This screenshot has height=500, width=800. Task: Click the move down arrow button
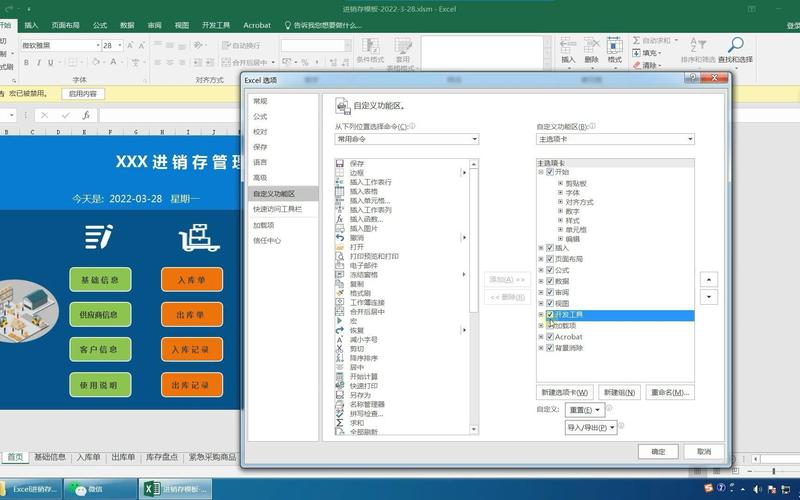coord(709,297)
